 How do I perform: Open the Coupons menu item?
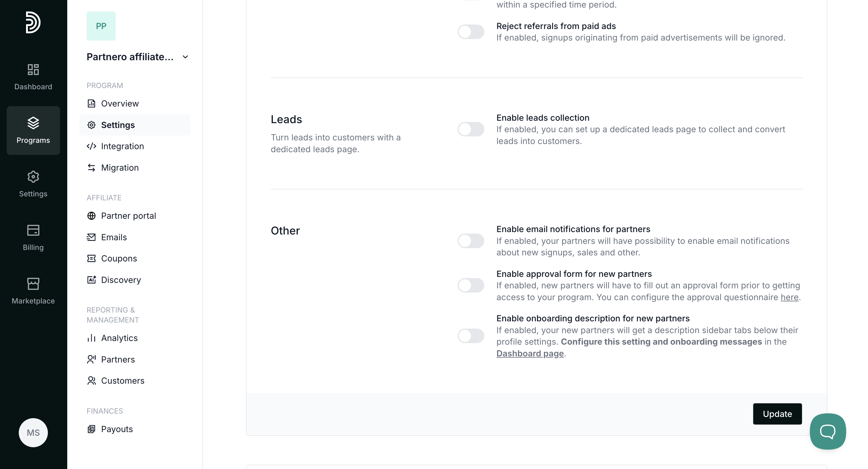pyautogui.click(x=119, y=259)
